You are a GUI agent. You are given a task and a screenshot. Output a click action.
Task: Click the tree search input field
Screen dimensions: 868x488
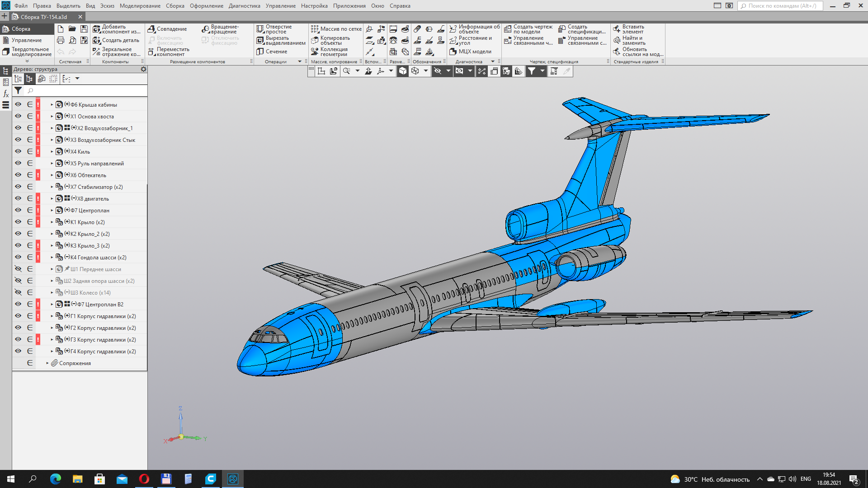tap(86, 91)
